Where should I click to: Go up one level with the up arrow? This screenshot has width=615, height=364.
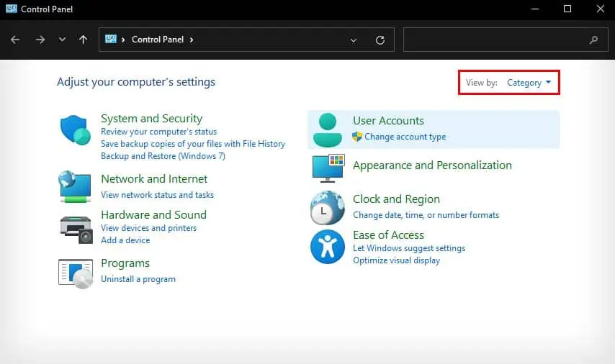(x=83, y=40)
